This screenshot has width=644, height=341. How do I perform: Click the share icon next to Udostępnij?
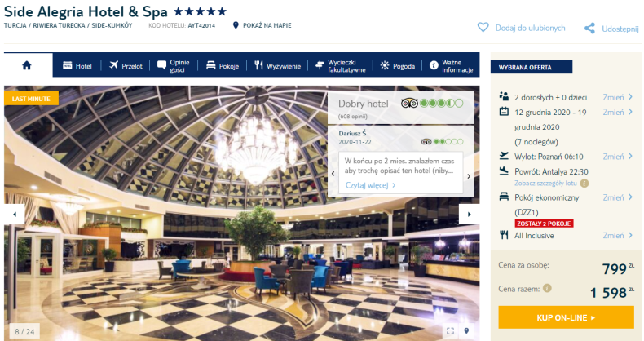589,29
